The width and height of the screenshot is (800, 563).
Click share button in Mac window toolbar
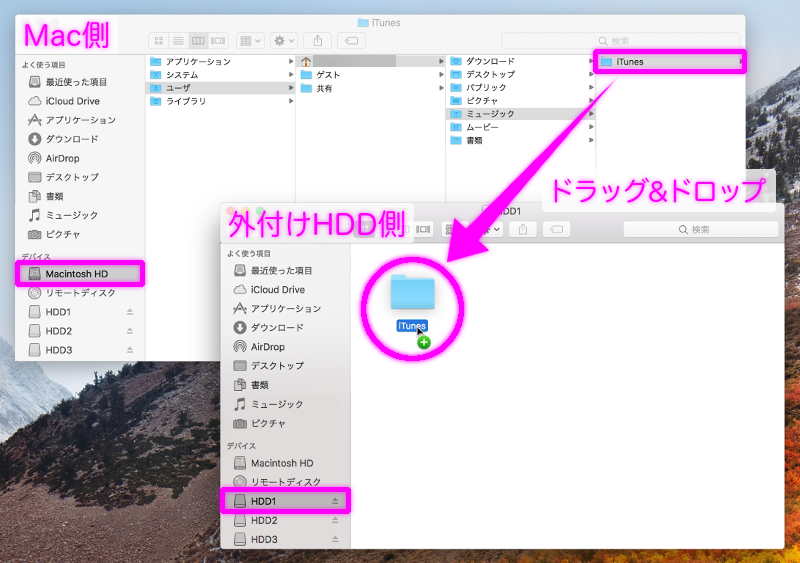pyautogui.click(x=317, y=40)
